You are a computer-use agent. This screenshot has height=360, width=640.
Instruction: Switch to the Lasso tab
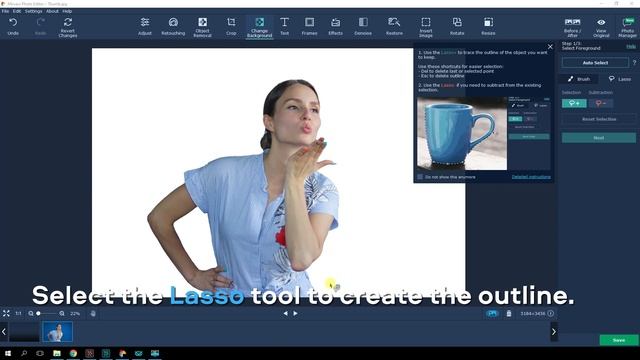pyautogui.click(x=620, y=79)
